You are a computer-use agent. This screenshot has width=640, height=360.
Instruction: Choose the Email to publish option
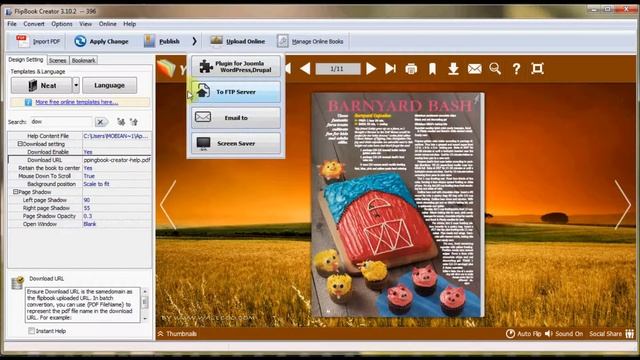tap(236, 118)
